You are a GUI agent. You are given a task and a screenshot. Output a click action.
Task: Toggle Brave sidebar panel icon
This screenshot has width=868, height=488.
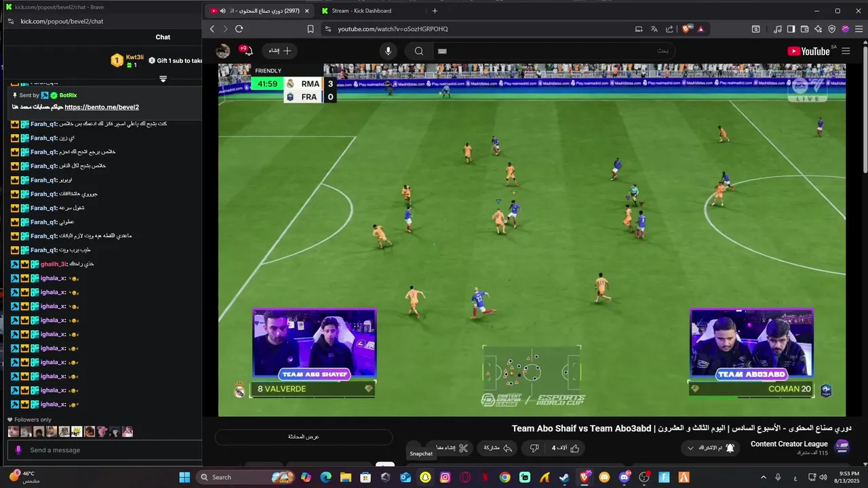(x=791, y=29)
